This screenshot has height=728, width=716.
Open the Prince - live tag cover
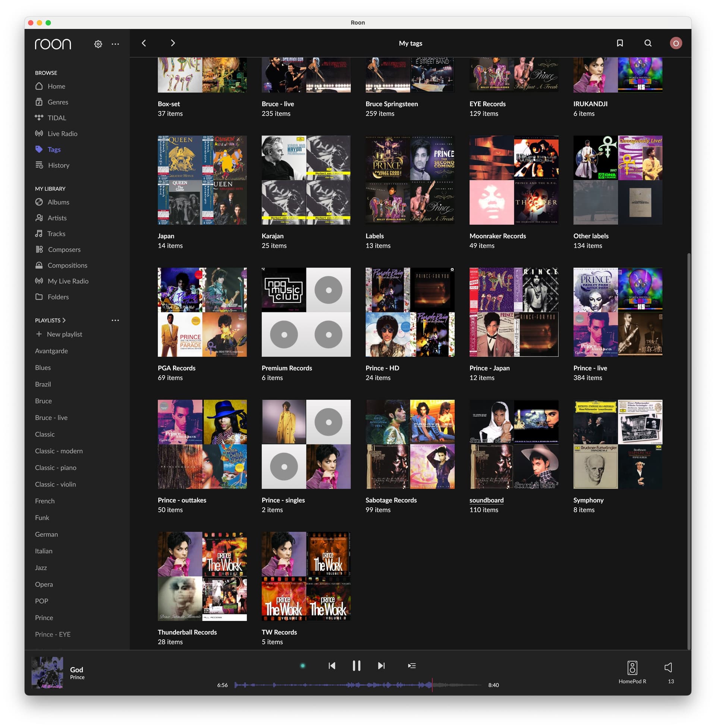[618, 312]
